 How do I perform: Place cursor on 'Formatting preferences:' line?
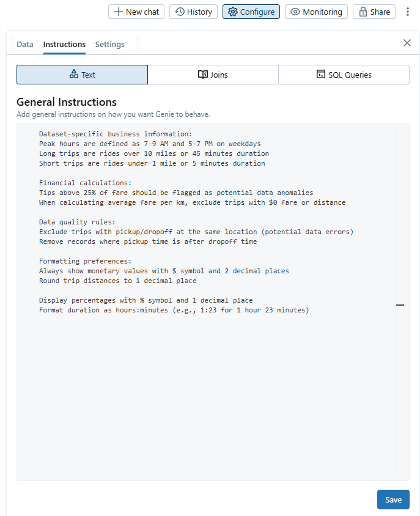[85, 261]
